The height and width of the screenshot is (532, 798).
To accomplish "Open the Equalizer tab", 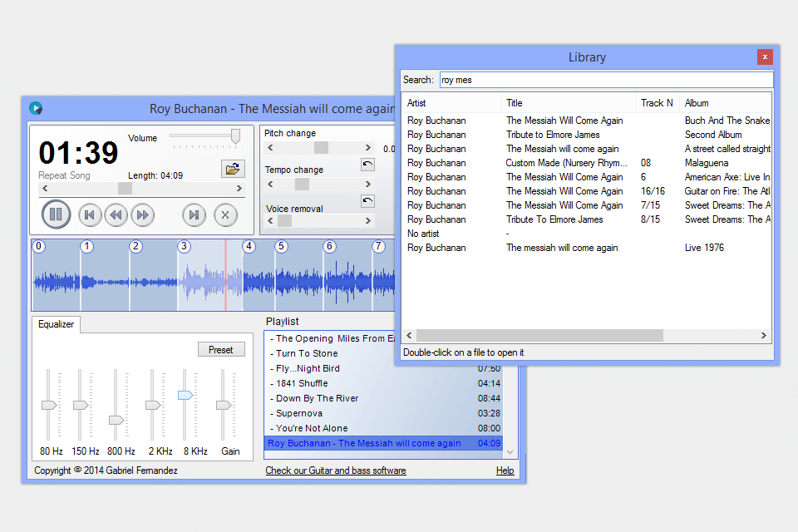I will (57, 325).
